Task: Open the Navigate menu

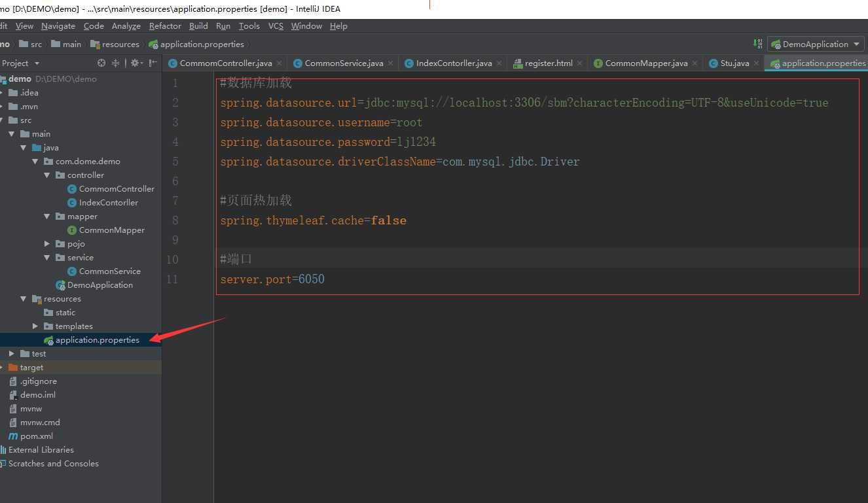Action: [58, 26]
